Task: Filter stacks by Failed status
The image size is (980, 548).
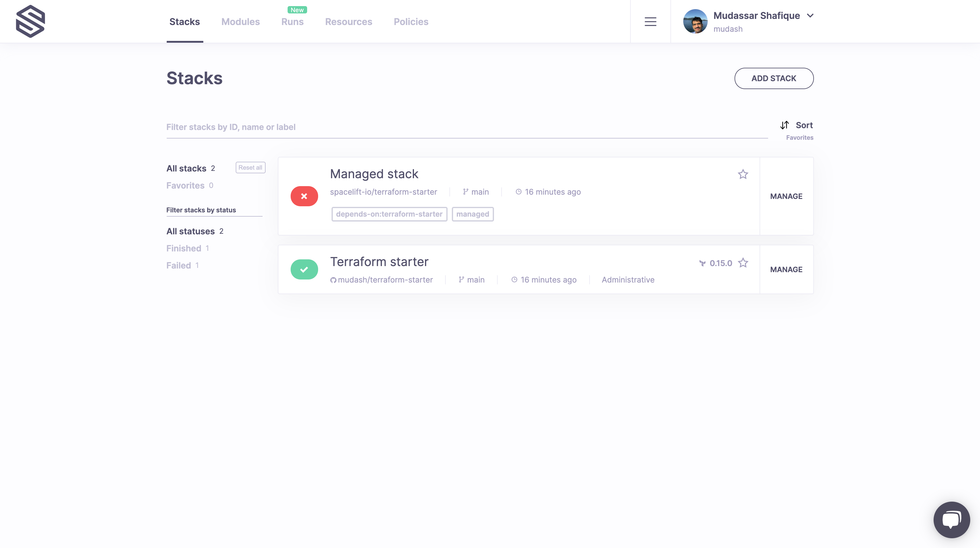Action: pyautogui.click(x=178, y=265)
